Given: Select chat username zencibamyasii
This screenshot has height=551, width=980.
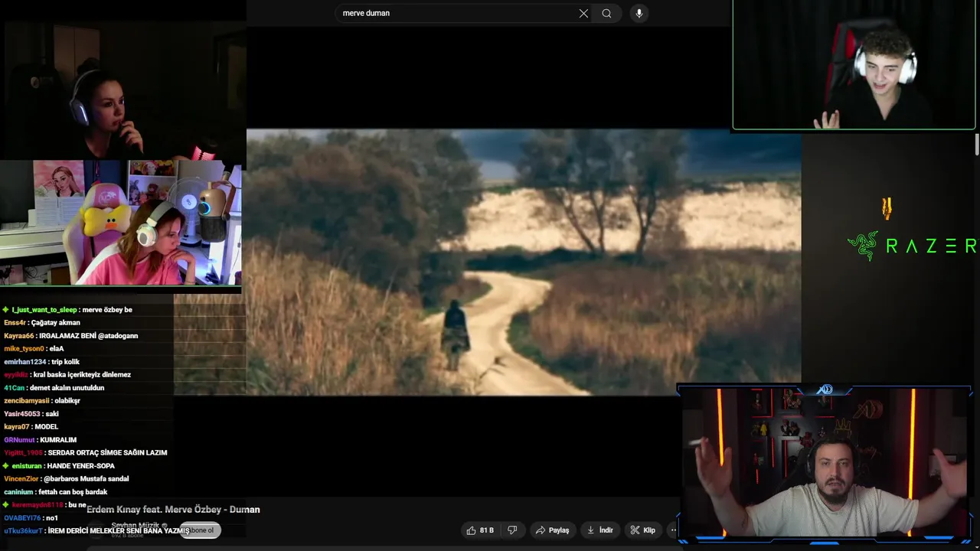Looking at the screenshot, I should pos(27,401).
